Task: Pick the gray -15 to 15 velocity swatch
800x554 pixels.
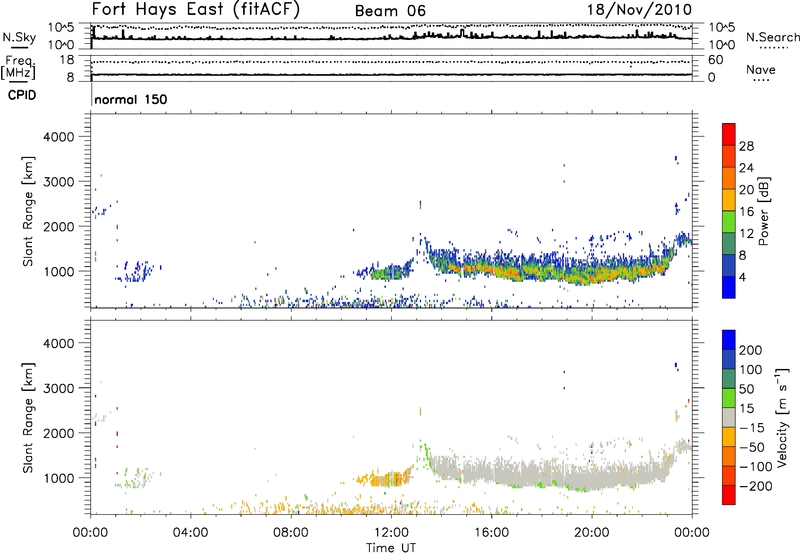Action: coord(729,417)
